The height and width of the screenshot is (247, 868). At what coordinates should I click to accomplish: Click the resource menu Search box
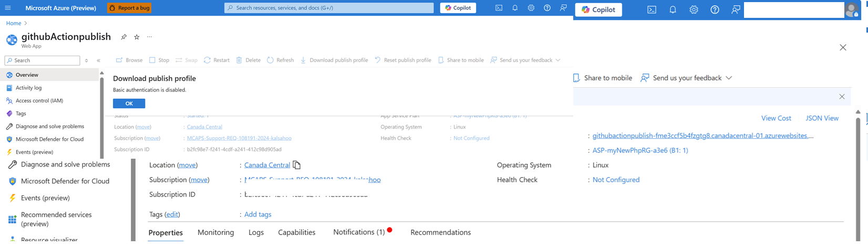click(x=42, y=60)
